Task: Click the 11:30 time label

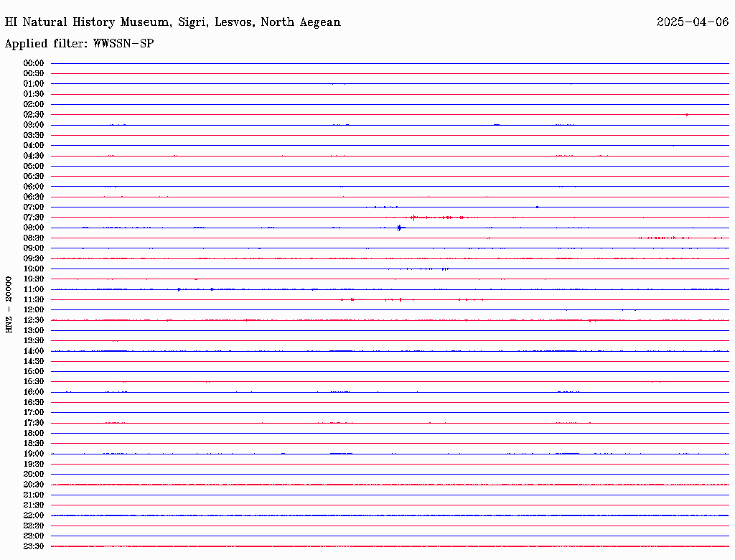Action: click(x=34, y=299)
